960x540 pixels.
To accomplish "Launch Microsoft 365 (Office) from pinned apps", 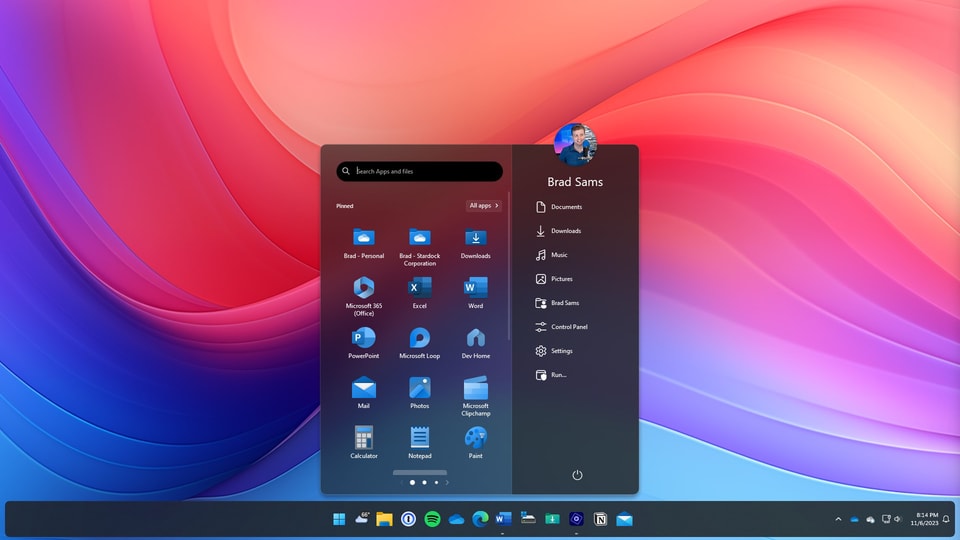I will (364, 296).
